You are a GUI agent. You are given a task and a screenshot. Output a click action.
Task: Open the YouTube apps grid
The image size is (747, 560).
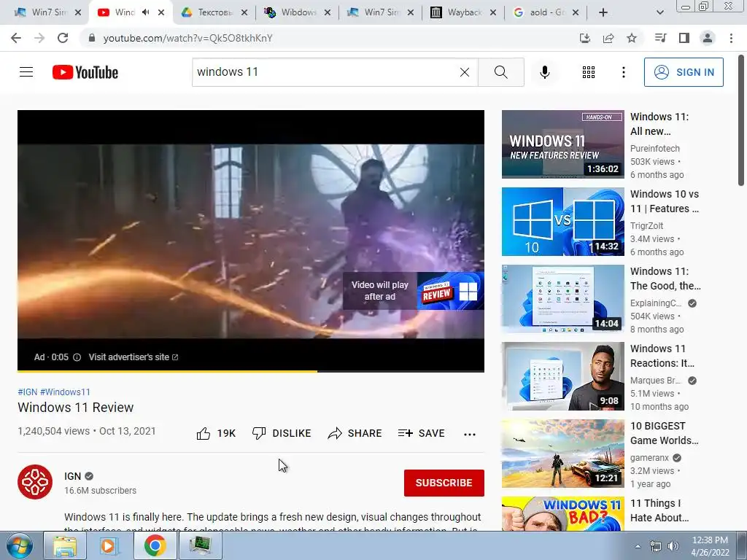click(589, 72)
